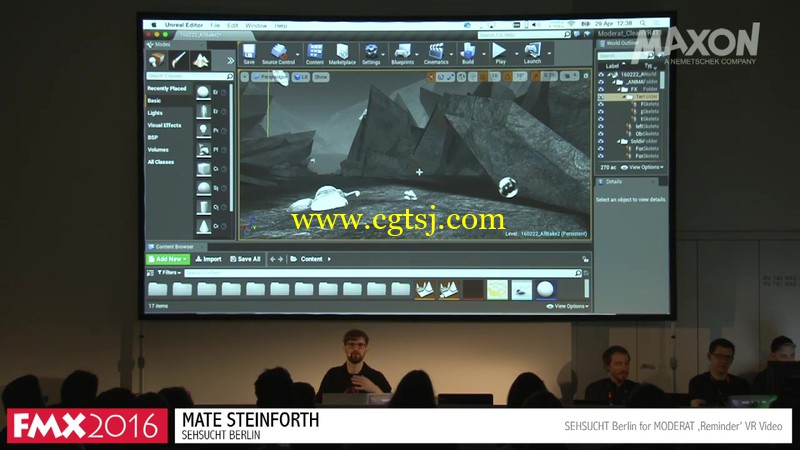The height and width of the screenshot is (450, 800).
Task: Pick the cube actor in placement list
Action: (x=203, y=169)
